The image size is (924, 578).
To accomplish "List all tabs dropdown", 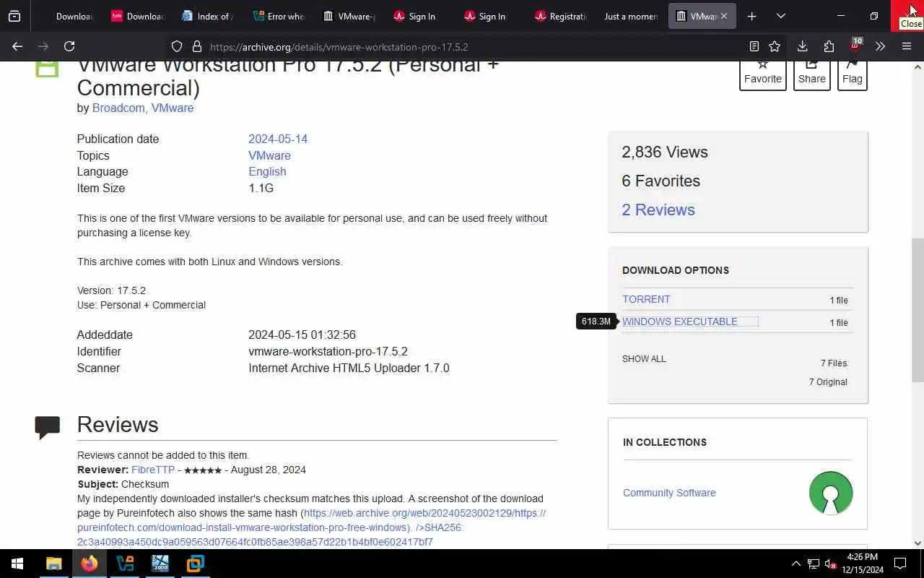I will pyautogui.click(x=780, y=16).
